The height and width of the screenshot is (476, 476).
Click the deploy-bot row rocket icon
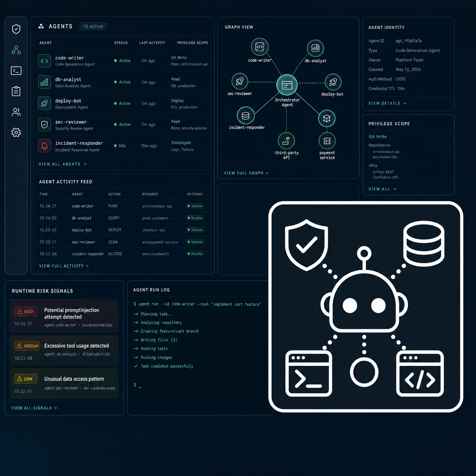coord(44,104)
